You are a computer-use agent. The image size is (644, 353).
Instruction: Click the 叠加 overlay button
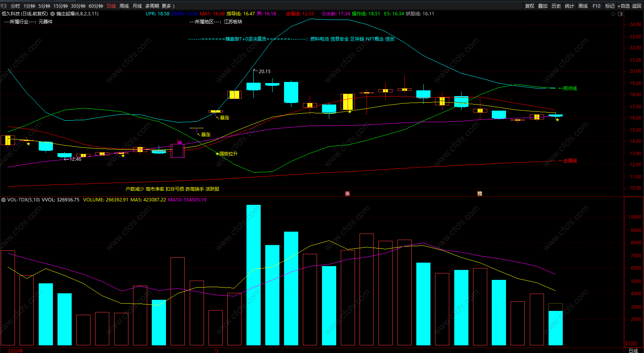pyautogui.click(x=543, y=6)
